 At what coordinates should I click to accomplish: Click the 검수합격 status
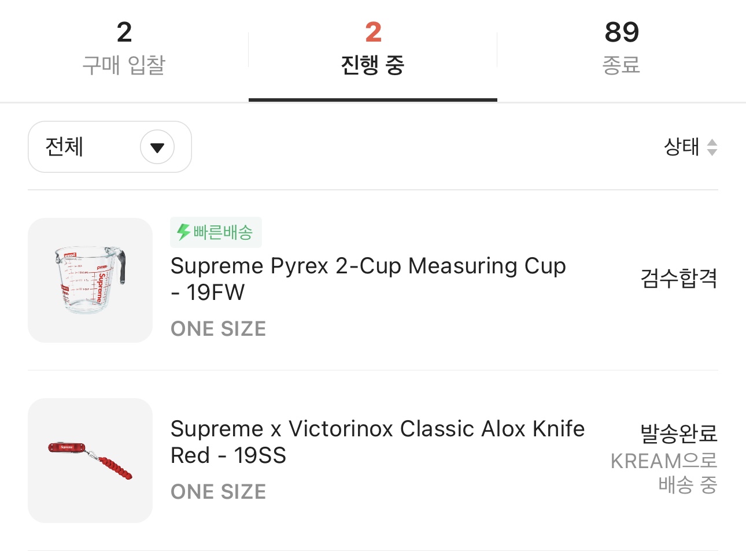678,279
